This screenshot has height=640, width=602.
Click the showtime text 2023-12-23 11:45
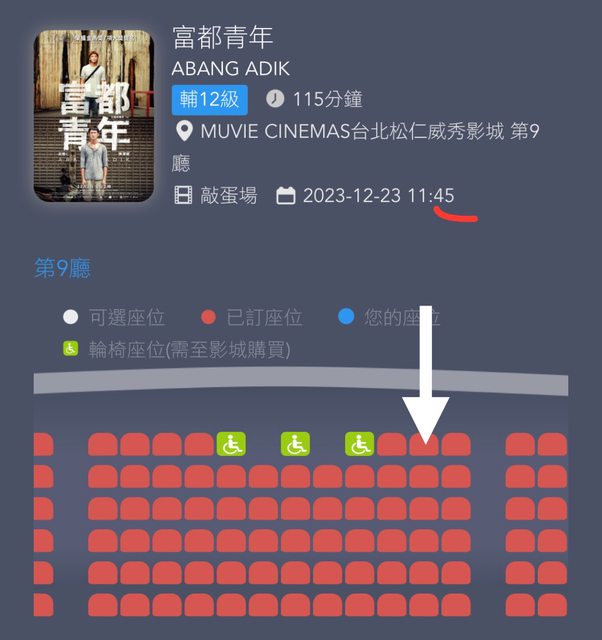tap(378, 196)
